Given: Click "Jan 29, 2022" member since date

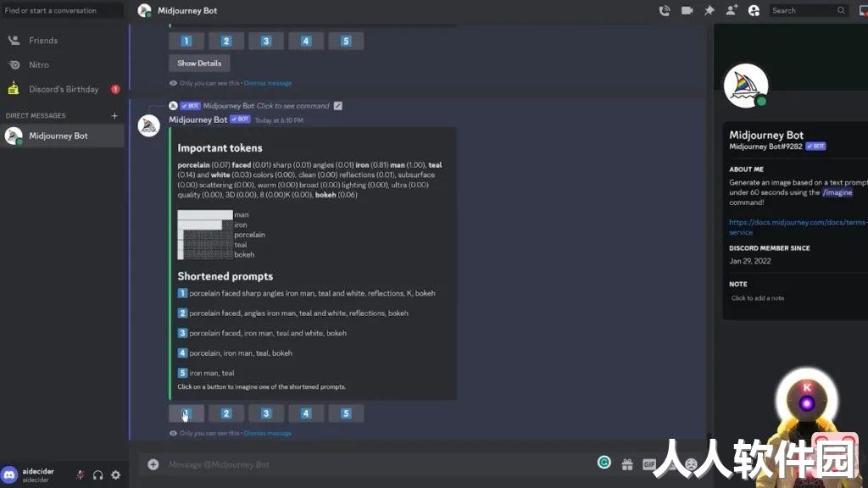Looking at the screenshot, I should tap(750, 261).
